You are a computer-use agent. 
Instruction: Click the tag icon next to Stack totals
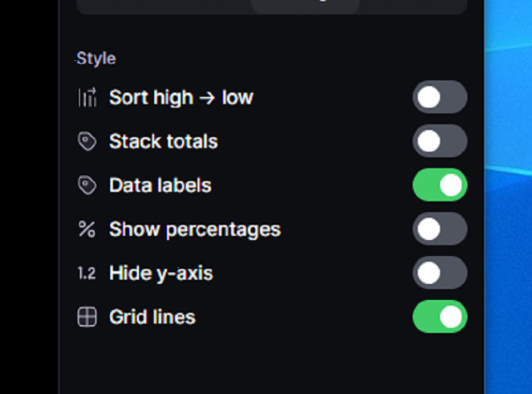87,142
